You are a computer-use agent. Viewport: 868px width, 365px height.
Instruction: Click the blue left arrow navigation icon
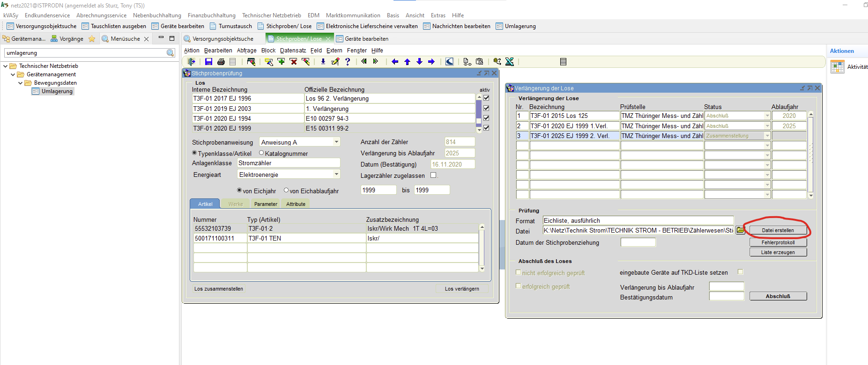point(395,62)
